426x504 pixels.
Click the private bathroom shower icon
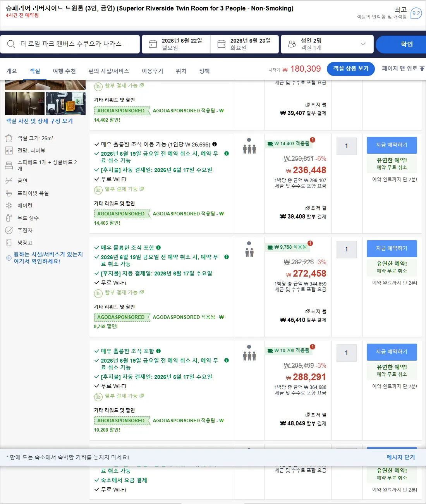[9, 193]
